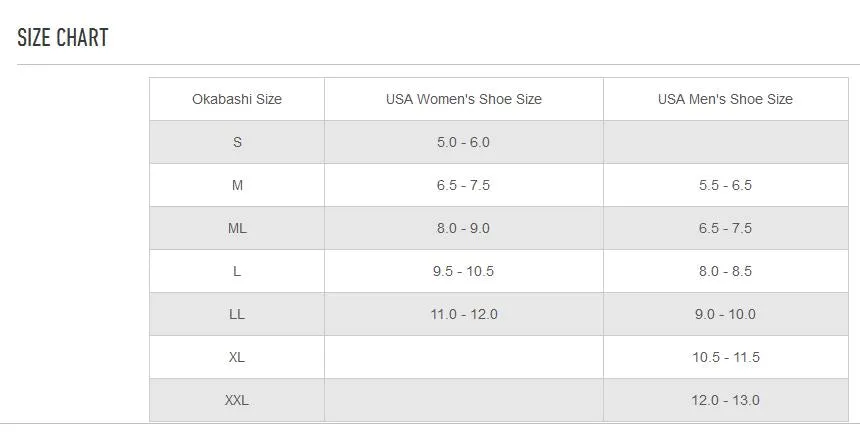Select the men's 12.0 - 13.0 cell
Screen dimensions: 860x446
click(725, 400)
